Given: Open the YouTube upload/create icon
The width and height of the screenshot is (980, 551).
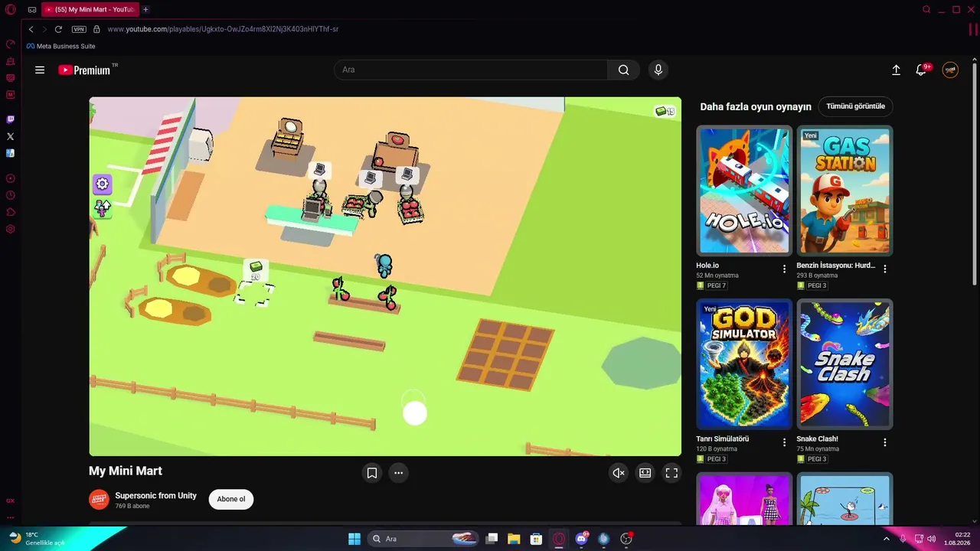Looking at the screenshot, I should (897, 70).
